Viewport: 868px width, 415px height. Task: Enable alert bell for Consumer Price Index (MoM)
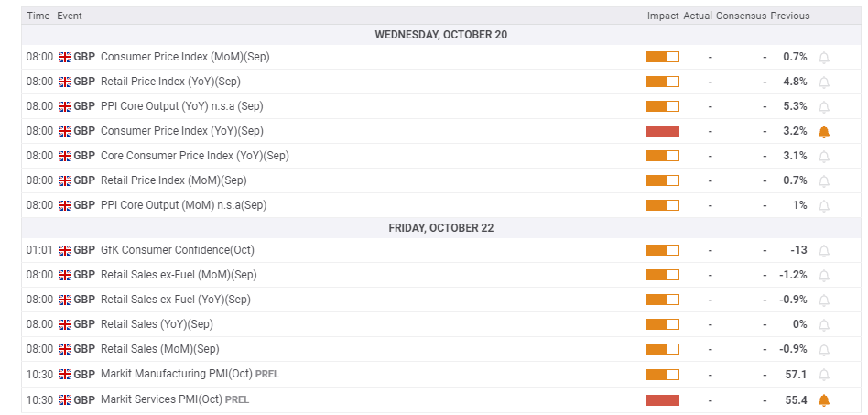point(823,57)
